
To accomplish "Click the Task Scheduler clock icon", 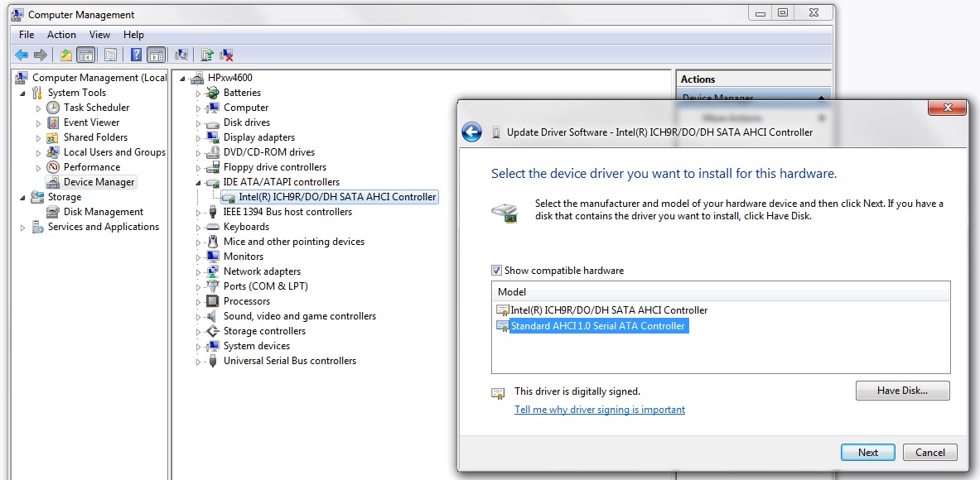I will [x=53, y=108].
